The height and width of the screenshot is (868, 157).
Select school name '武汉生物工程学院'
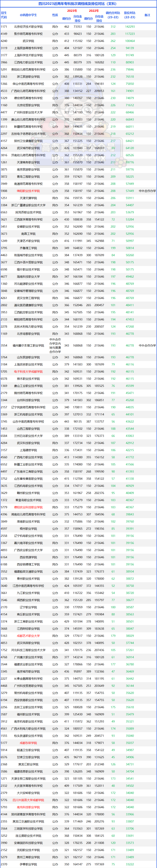click(28, 298)
